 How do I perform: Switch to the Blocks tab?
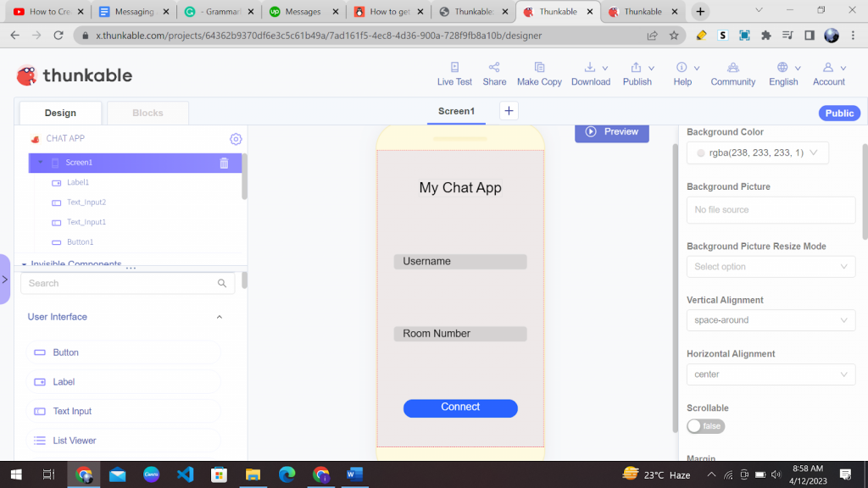(147, 113)
